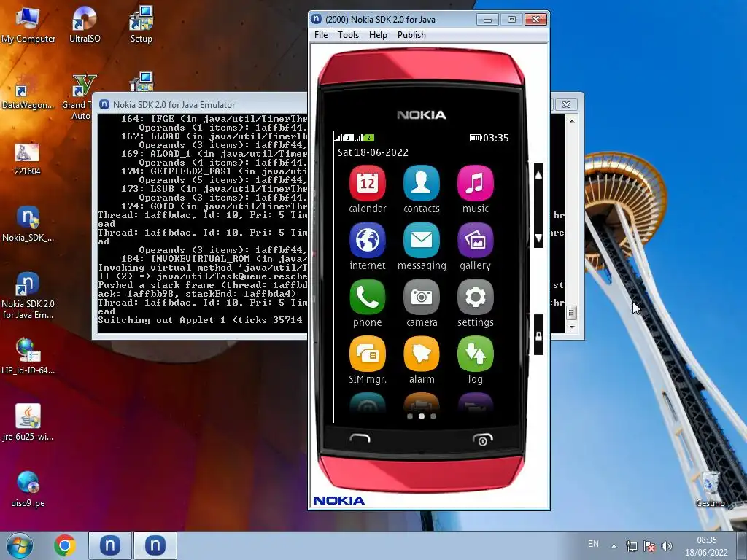Open the taskbar clock showing 08:35
The image size is (747, 560).
[706, 546]
